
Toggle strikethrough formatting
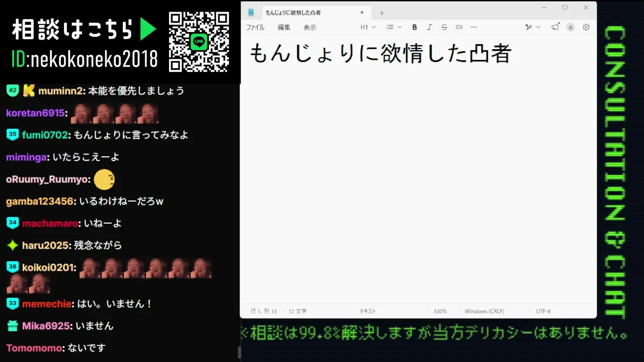(x=444, y=27)
